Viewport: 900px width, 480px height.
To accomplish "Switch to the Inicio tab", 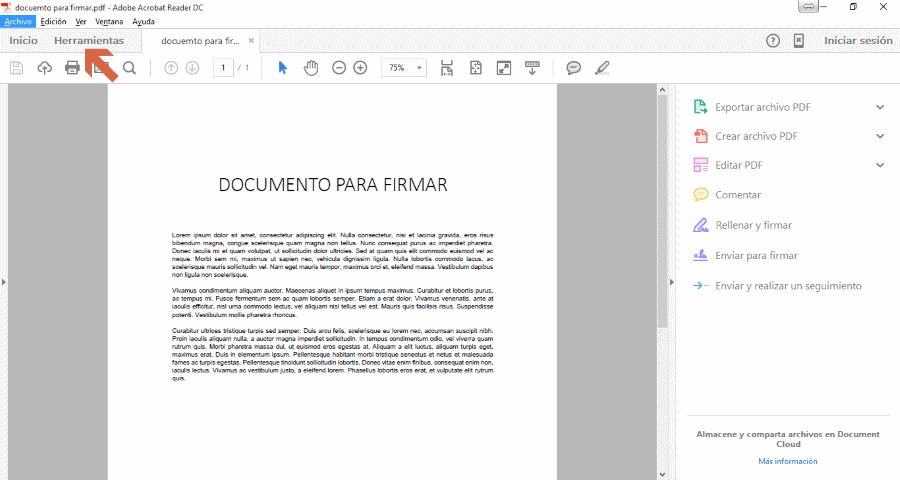I will (24, 41).
